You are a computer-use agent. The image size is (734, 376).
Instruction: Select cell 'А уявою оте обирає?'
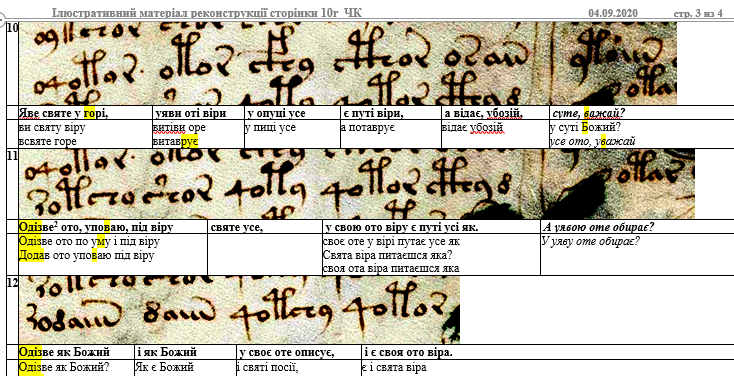(638, 227)
